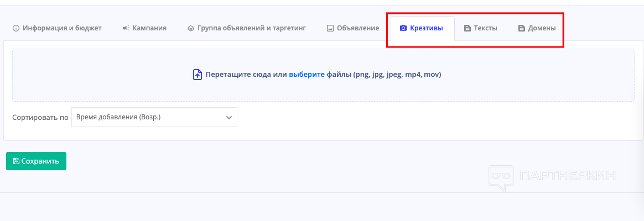The width and height of the screenshot is (644, 221).
Task: Click the camera icon on Креативы tab
Action: (x=403, y=28)
